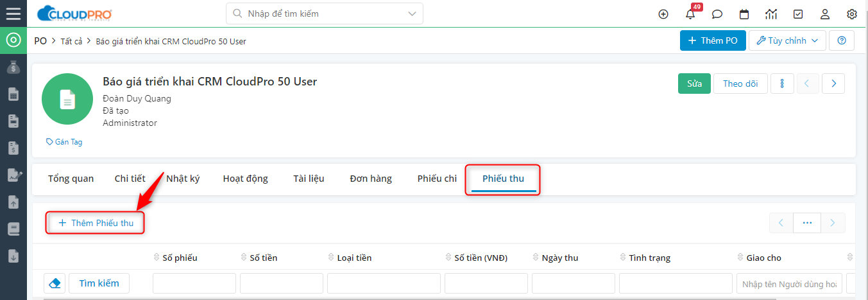Open list three-dot pagination options
This screenshot has width=868, height=300.
point(807,223)
